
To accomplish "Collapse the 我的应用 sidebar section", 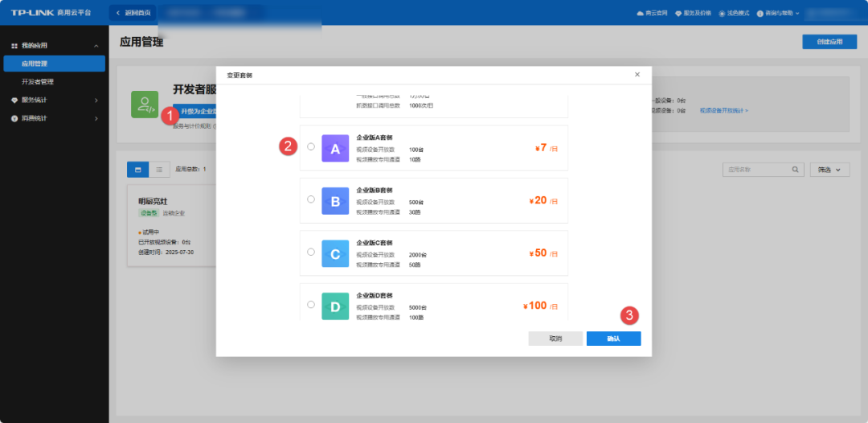I will coord(96,45).
